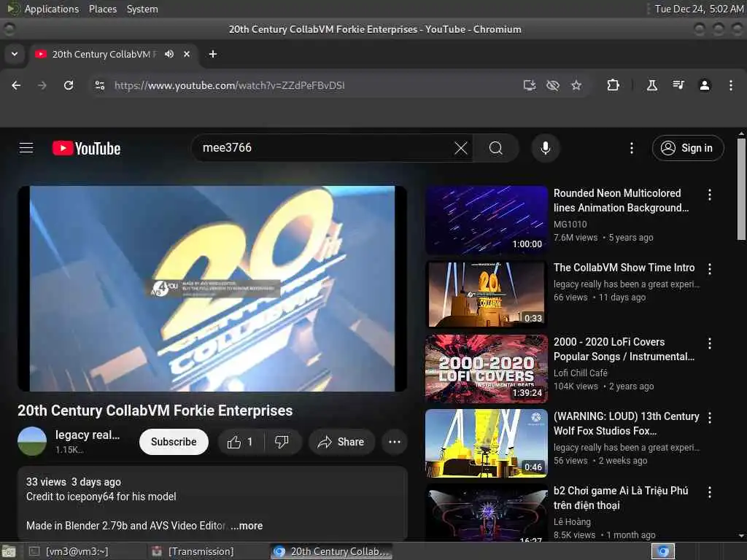Switch to 20th Century Collab taskbar item
Image resolution: width=747 pixels, height=560 pixels.
tap(332, 551)
